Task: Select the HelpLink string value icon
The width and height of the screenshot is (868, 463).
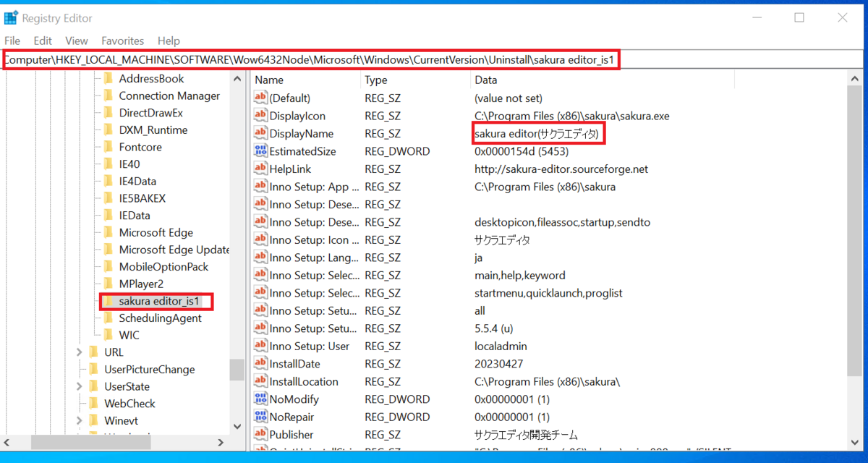Action: pos(261,169)
